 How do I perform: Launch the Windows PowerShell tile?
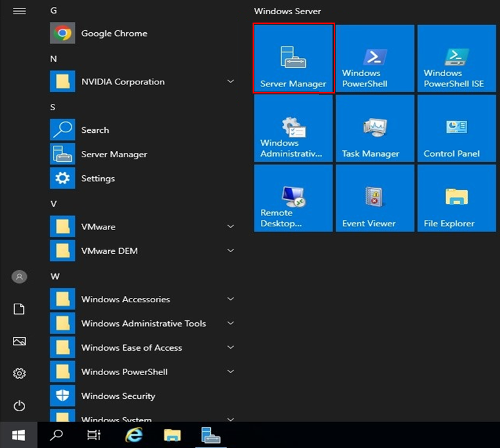tap(374, 59)
